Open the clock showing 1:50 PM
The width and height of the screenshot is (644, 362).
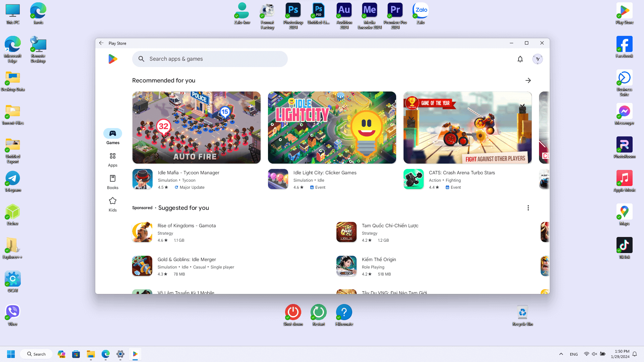620,354
